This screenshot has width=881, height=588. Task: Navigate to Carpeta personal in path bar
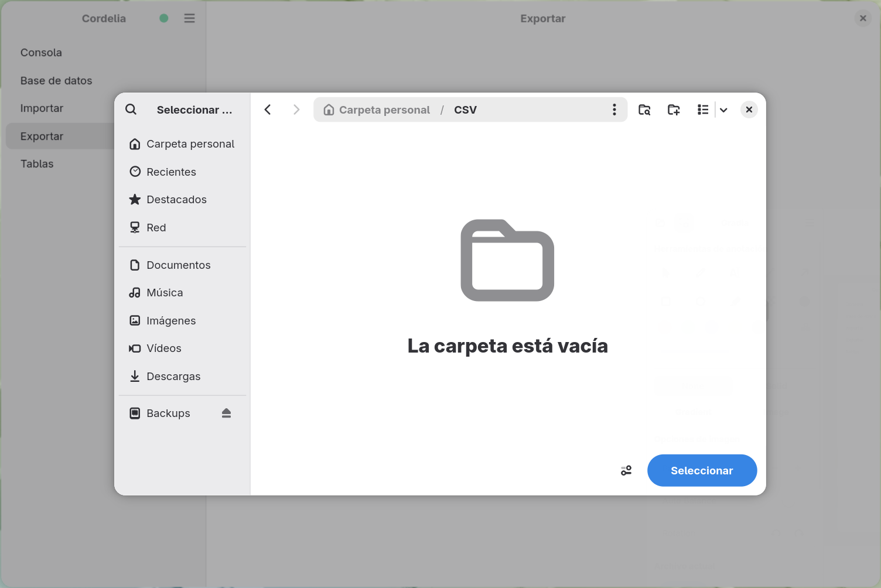tap(377, 110)
